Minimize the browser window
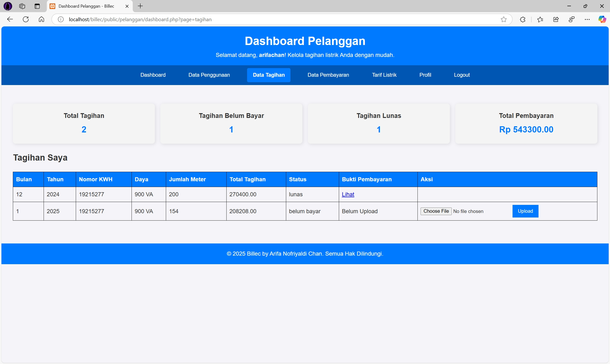The height and width of the screenshot is (364, 610). tap(569, 6)
